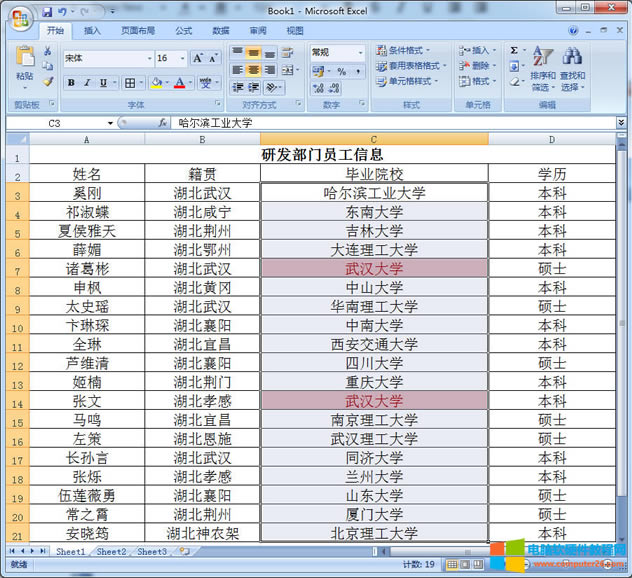Open the font name dropdown
The image size is (632, 578).
tap(149, 58)
